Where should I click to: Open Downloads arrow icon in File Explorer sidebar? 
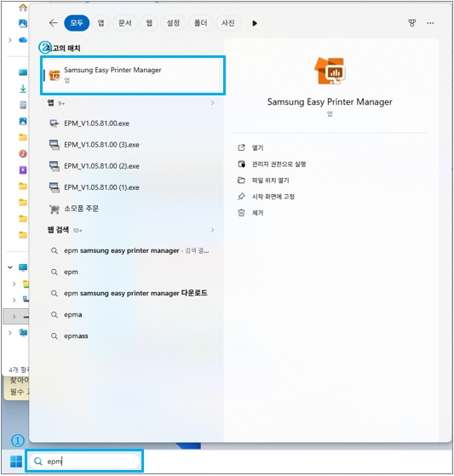tap(23, 89)
